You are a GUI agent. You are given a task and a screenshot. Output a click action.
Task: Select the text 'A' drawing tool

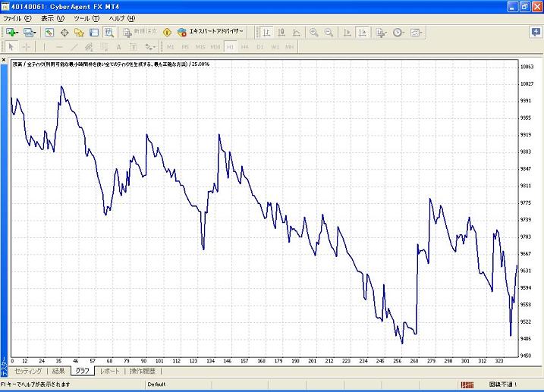point(118,46)
